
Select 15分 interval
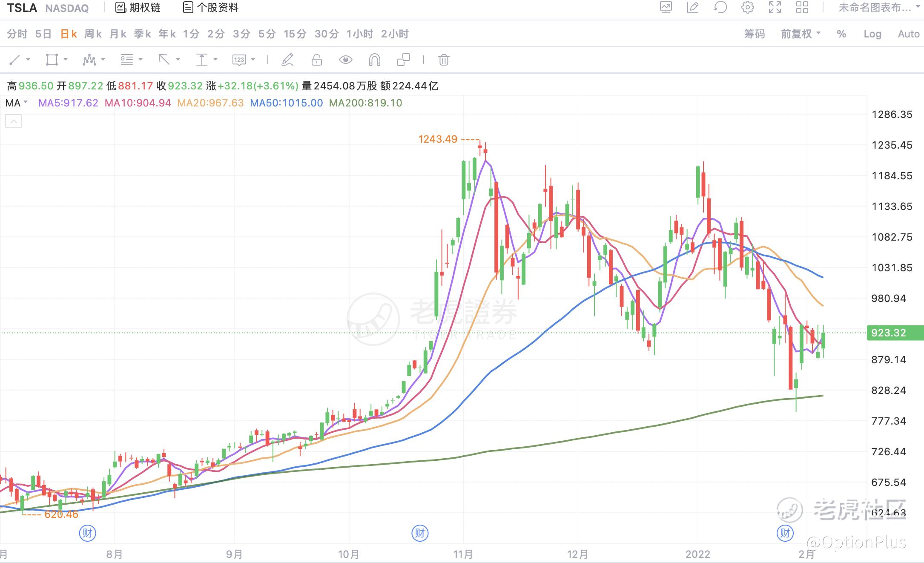pyautogui.click(x=295, y=34)
